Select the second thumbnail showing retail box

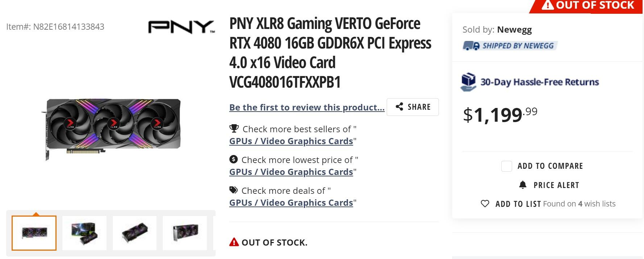point(84,233)
